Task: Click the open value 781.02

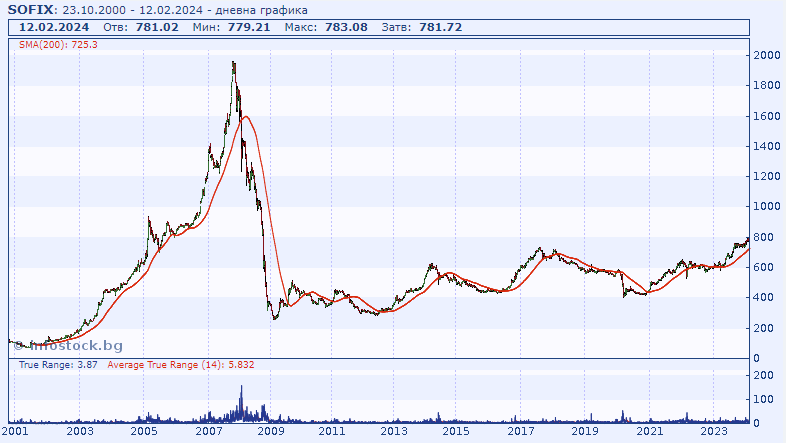Action: click(157, 27)
